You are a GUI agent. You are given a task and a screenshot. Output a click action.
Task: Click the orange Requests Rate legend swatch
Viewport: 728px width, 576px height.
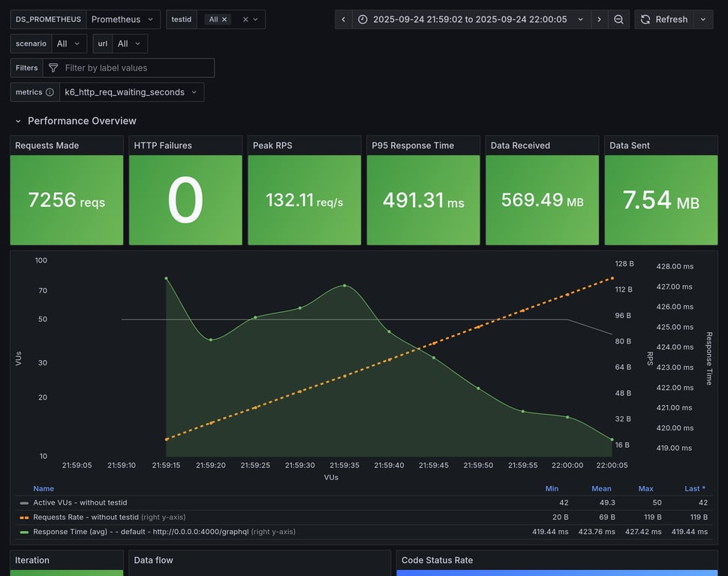[x=24, y=517]
